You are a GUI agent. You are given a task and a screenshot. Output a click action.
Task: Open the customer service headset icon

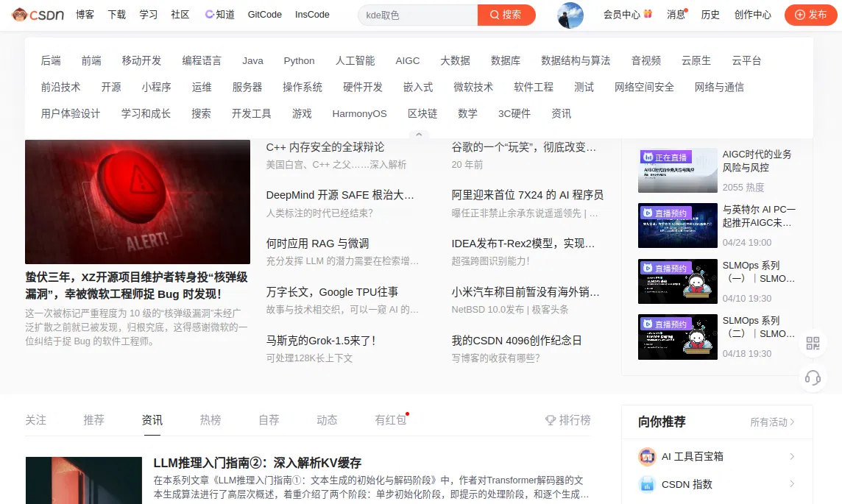coord(813,378)
